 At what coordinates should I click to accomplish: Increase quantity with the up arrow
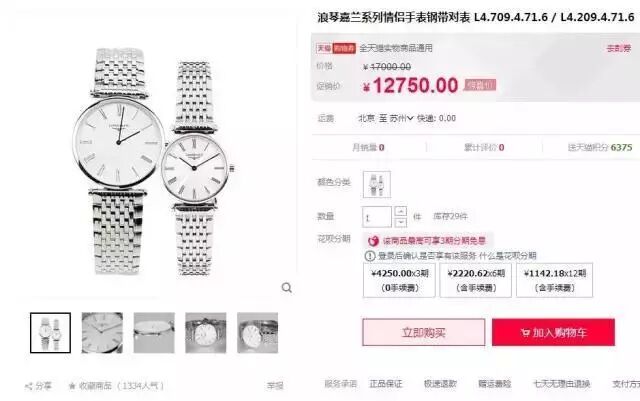(401, 212)
